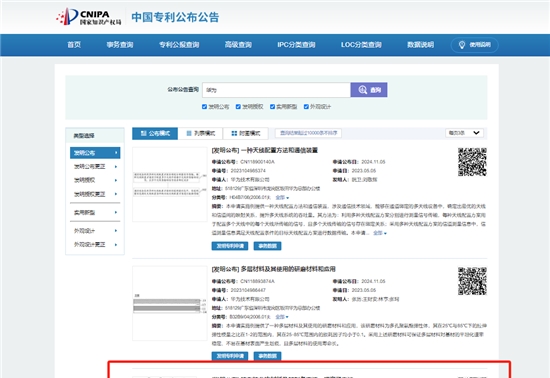Viewport: 550px width, 378px height.
Task: Click the 查询 search button
Action: [369, 90]
